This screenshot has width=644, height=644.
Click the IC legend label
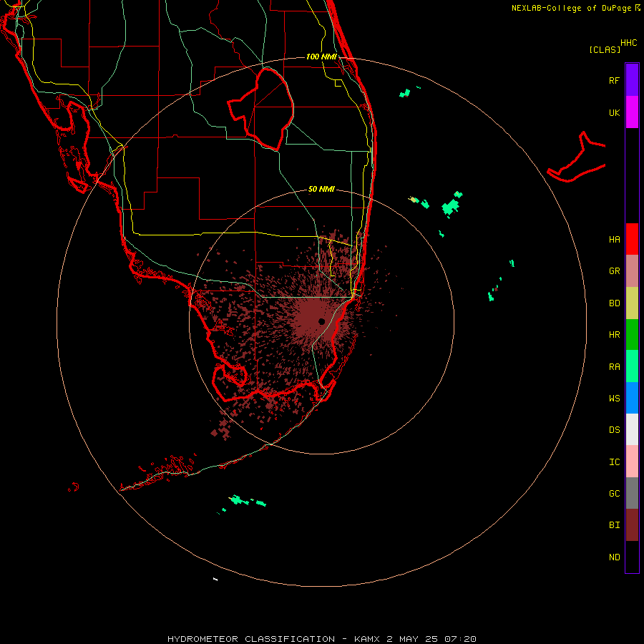pos(614,462)
